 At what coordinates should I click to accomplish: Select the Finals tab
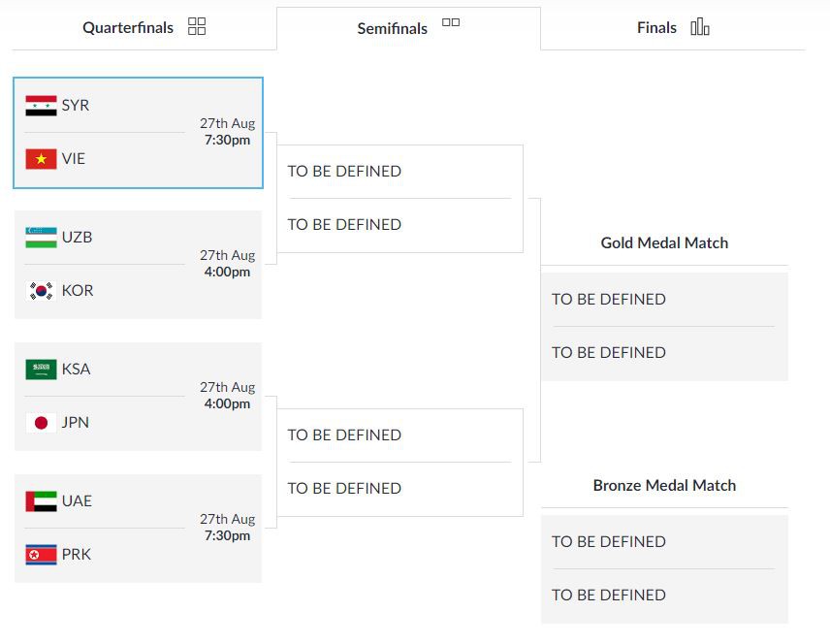656,28
